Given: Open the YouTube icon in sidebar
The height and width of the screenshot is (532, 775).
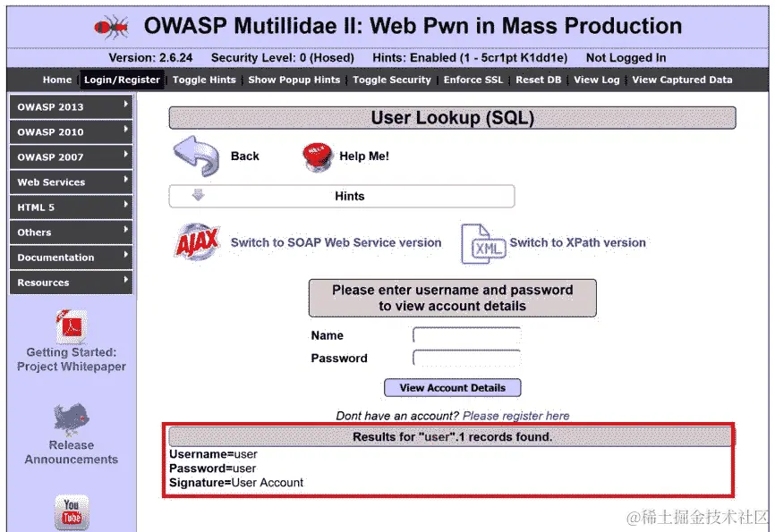Looking at the screenshot, I should point(72,511).
